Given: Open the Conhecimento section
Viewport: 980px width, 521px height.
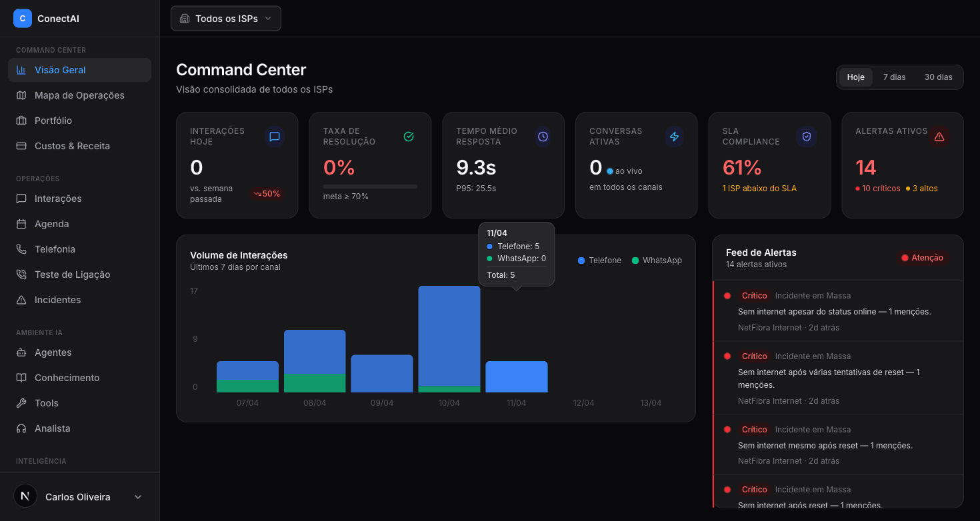Looking at the screenshot, I should (x=80, y=378).
